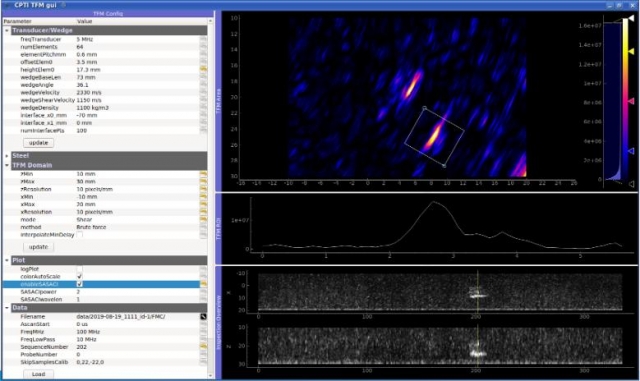
Task: Click update button under Transducer/Wedge settings
Action: [38, 143]
